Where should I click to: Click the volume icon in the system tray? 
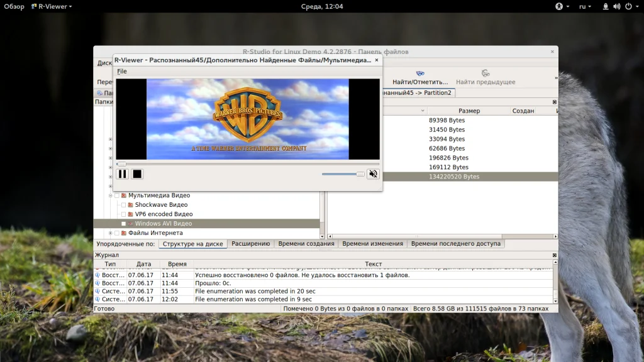616,6
